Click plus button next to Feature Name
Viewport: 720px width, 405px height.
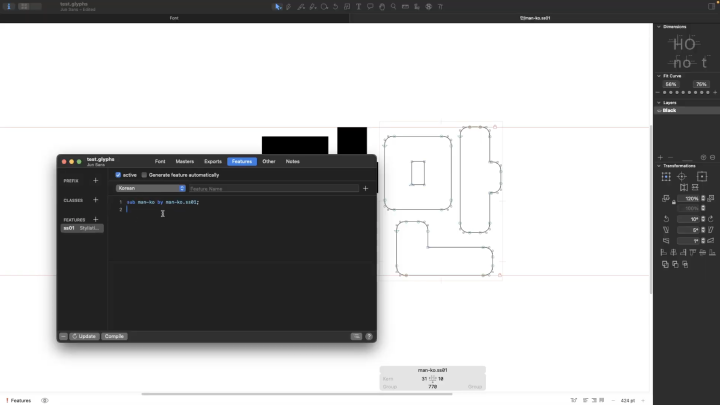[x=366, y=188]
